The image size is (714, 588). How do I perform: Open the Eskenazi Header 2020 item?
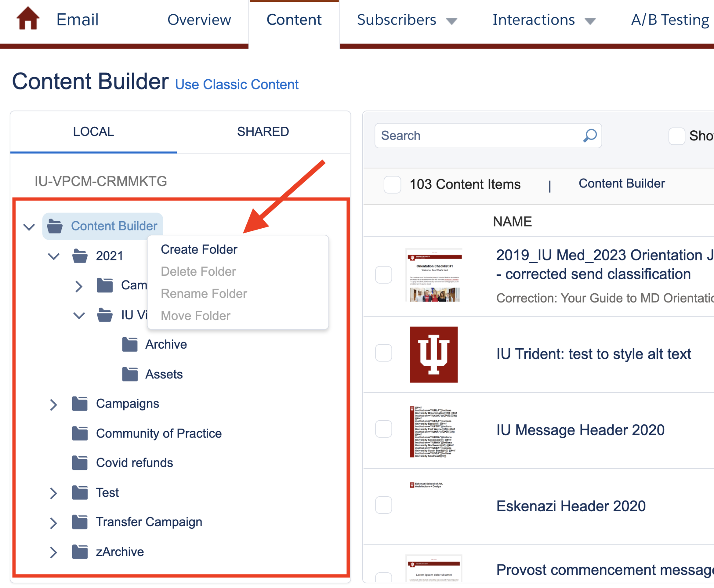[x=571, y=506]
